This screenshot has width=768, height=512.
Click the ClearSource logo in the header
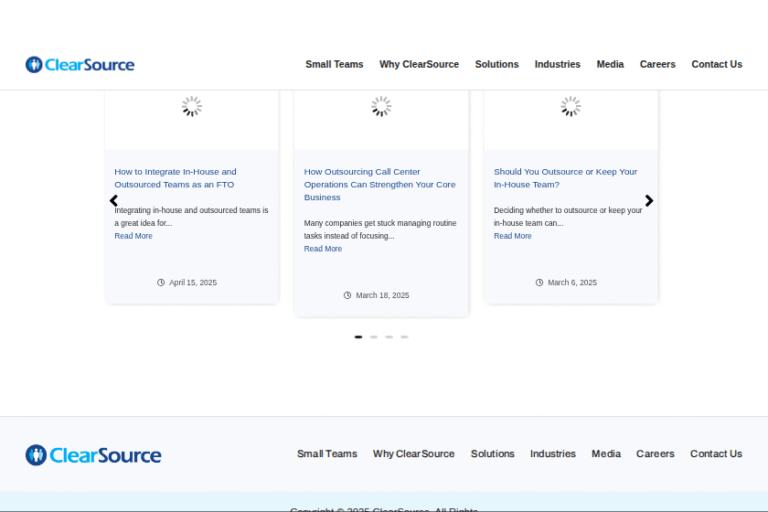[x=80, y=65]
